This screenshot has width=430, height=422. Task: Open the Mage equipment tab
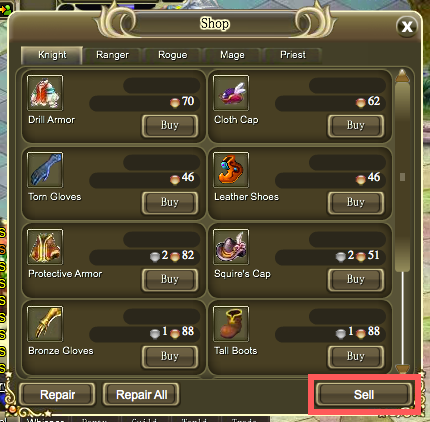(x=232, y=55)
